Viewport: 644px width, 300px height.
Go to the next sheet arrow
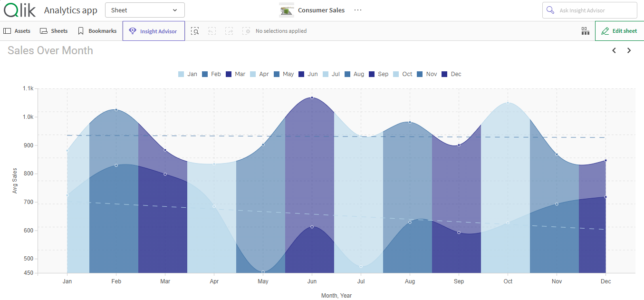[x=629, y=50]
